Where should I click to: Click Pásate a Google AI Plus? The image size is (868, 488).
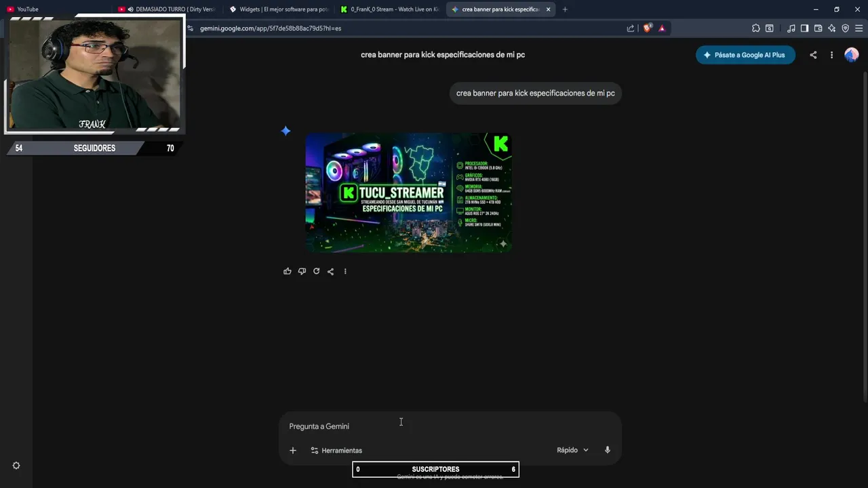[x=745, y=55]
